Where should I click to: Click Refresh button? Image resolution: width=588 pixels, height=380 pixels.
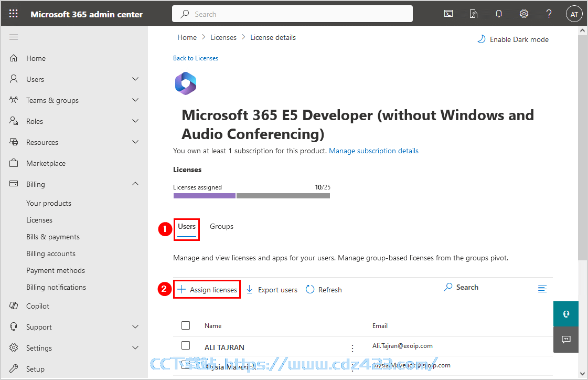coord(324,290)
